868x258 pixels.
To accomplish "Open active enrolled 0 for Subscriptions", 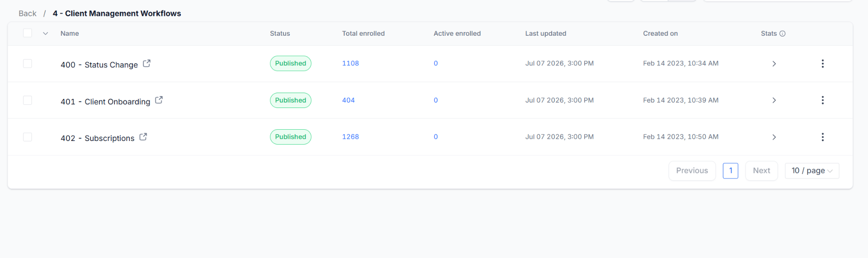I will point(436,137).
